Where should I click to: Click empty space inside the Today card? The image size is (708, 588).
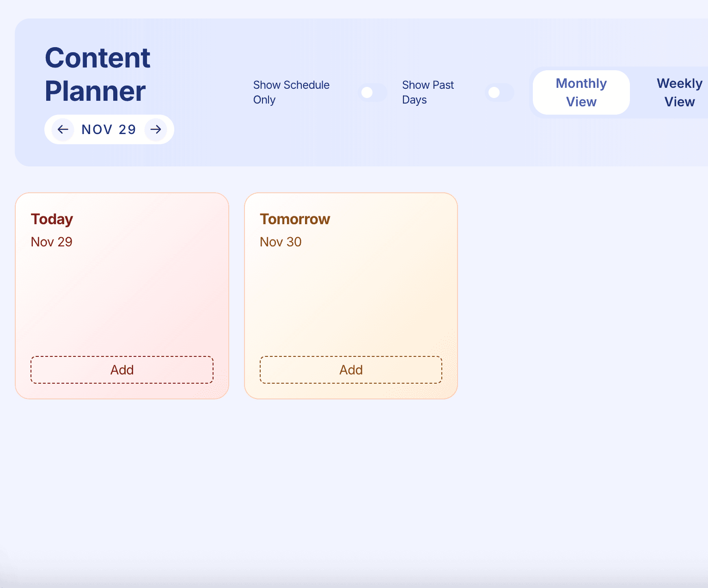122,300
